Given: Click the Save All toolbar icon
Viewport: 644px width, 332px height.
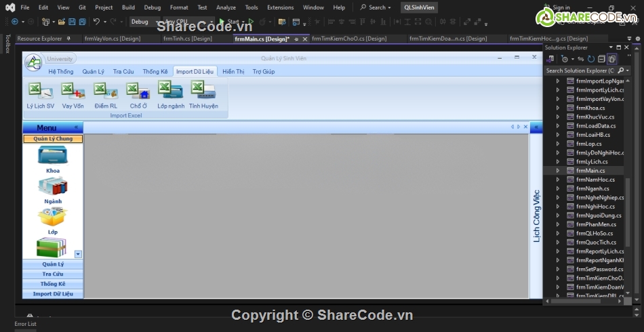Looking at the screenshot, I should [82, 22].
